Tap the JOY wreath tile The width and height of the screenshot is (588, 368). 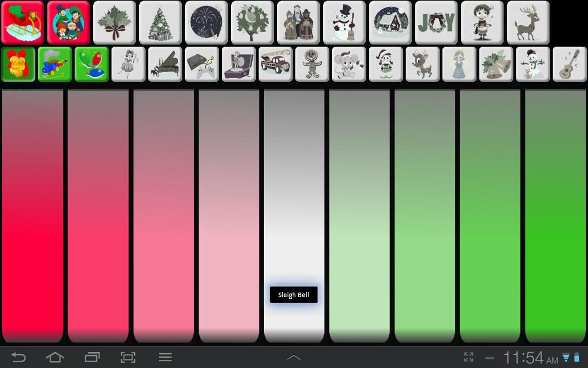click(436, 23)
